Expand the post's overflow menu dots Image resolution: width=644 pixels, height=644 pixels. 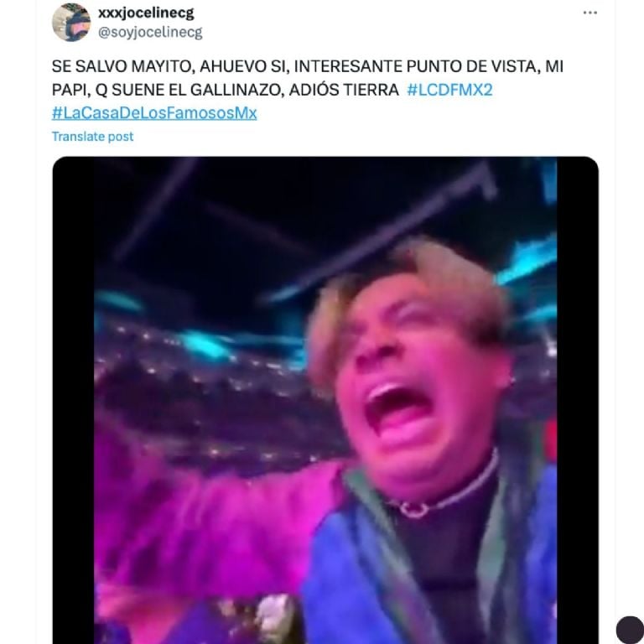click(590, 13)
